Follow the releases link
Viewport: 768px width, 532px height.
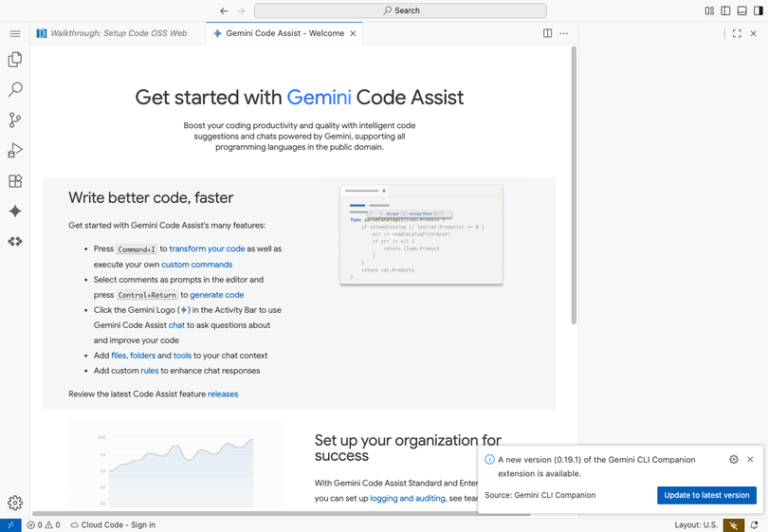pos(223,394)
